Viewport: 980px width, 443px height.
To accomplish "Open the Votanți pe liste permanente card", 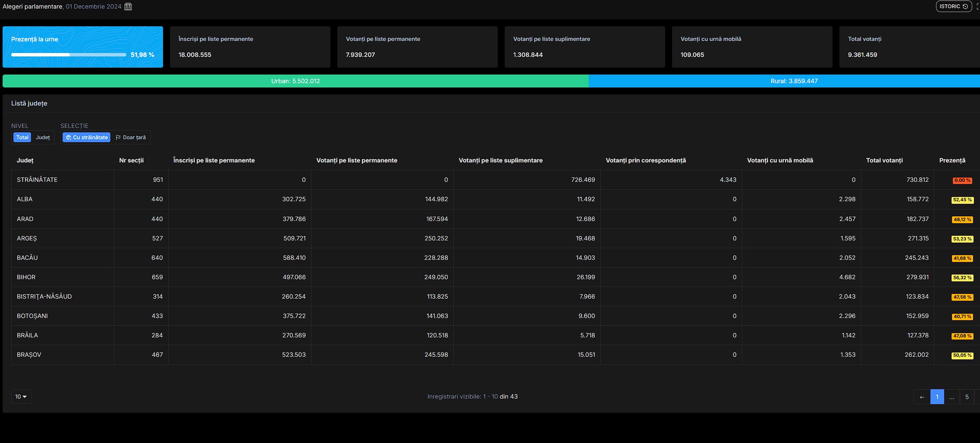I will tap(417, 47).
